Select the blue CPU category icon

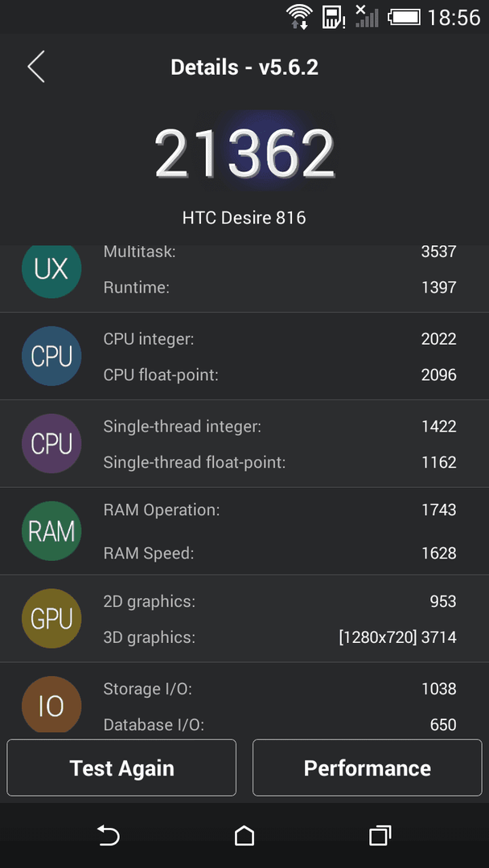(x=51, y=357)
